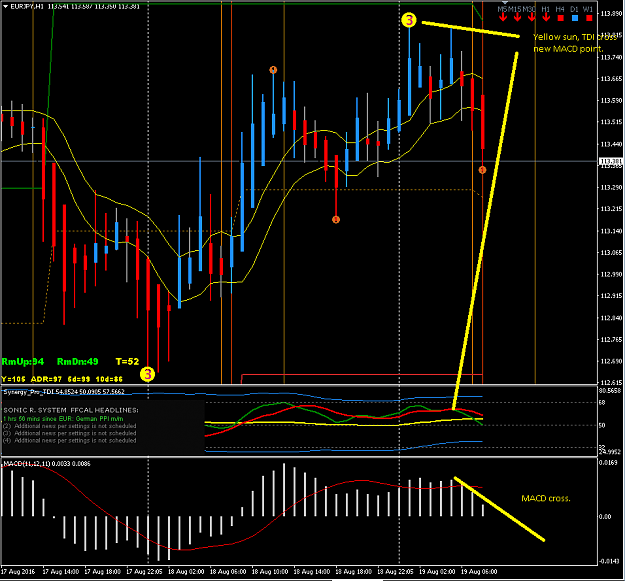Click the 0.00 MACD scale value
This screenshot has width=625, height=581.
(x=605, y=517)
